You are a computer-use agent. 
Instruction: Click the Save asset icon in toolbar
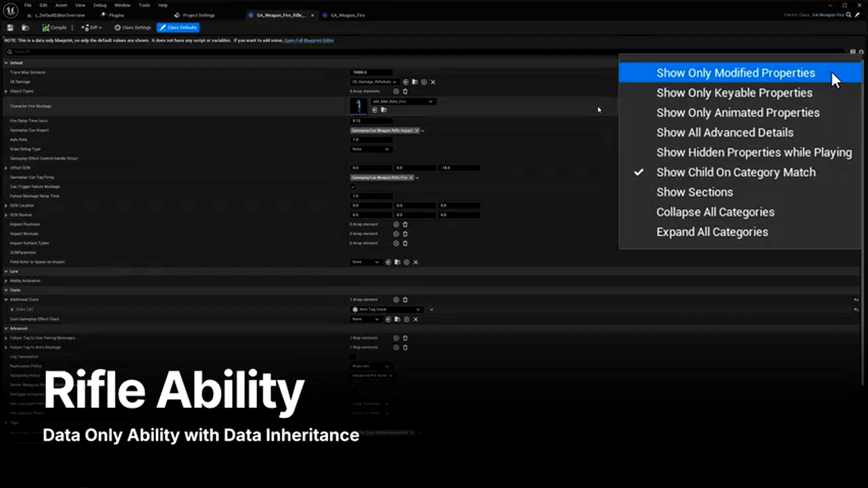[x=10, y=28]
